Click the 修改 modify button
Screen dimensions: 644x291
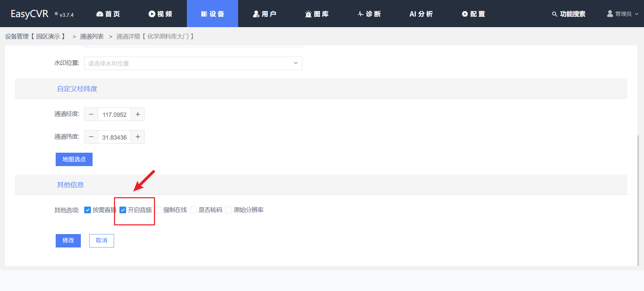[x=68, y=240]
